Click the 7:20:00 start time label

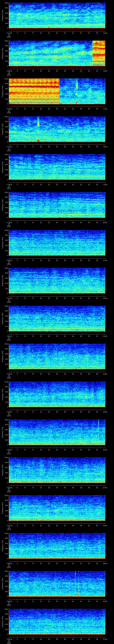pyautogui.click(x=9, y=261)
